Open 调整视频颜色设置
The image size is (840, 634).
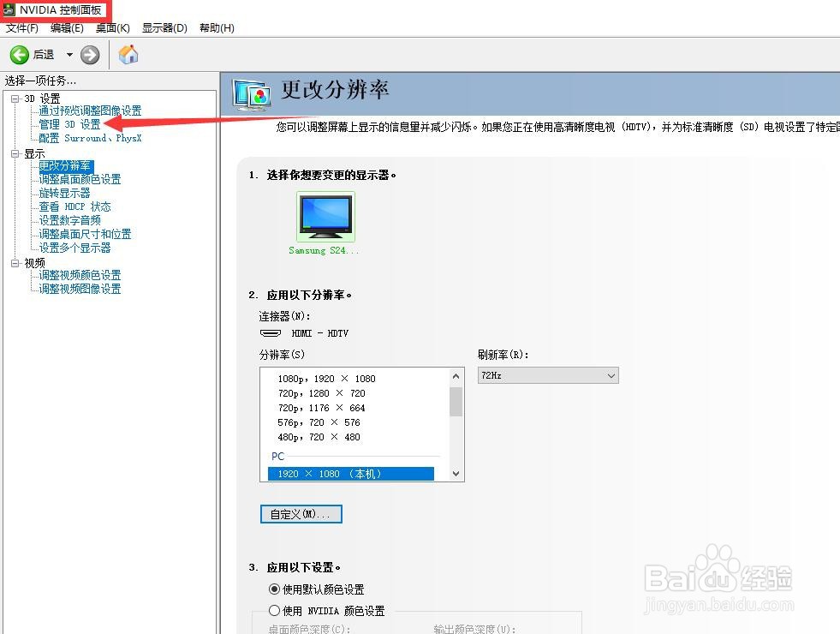tap(80, 275)
